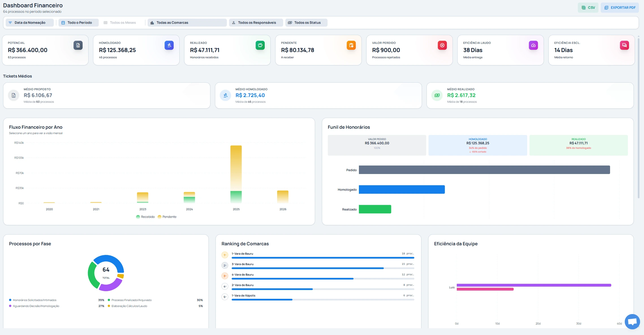Click the Processo Finalizado/Arquivado legend entry

155,300
